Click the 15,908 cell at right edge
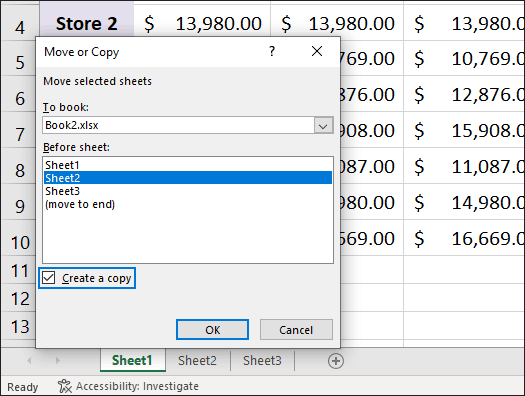This screenshot has height=396, width=525. [464, 130]
